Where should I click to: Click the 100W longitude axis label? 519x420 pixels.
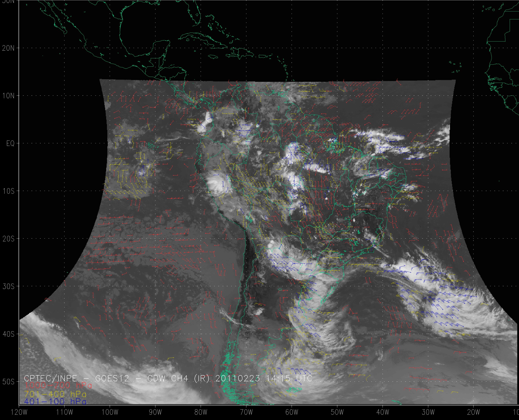(110, 412)
